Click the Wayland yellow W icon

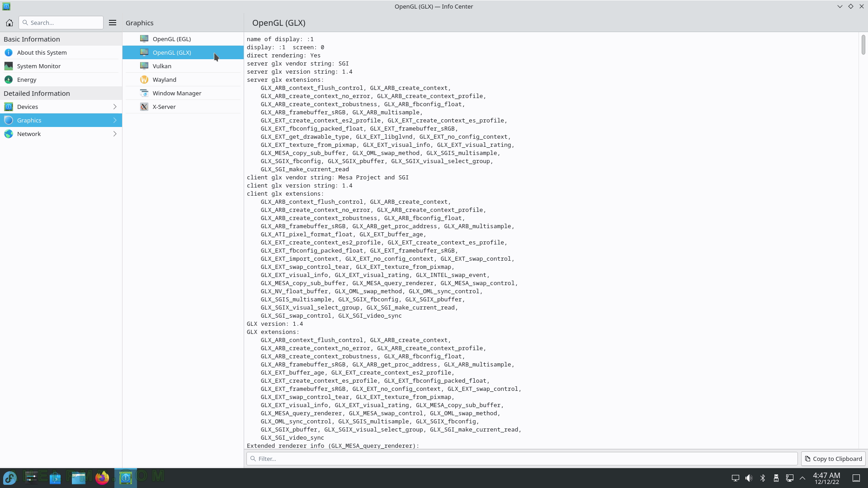click(144, 80)
